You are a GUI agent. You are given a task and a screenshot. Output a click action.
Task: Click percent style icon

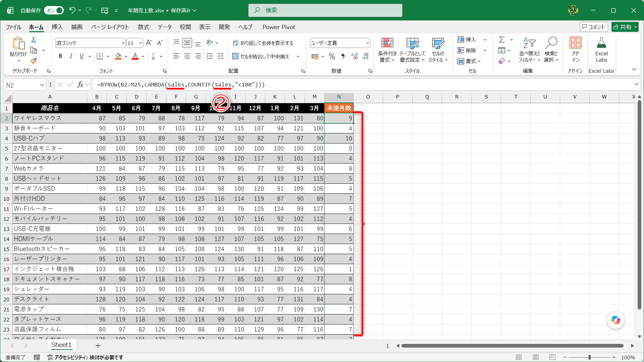click(x=332, y=56)
